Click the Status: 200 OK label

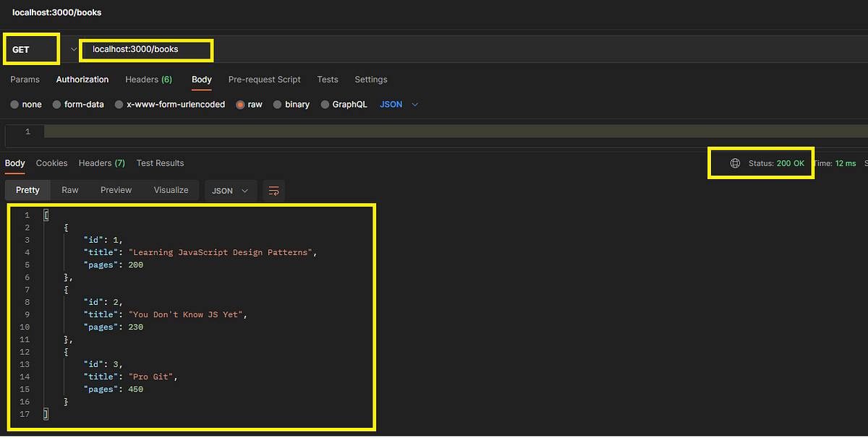click(775, 163)
